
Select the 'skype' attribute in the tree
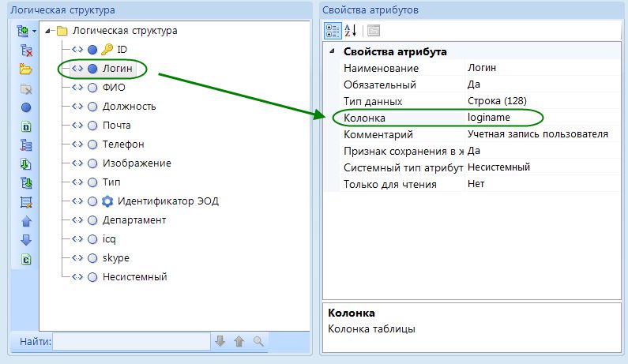click(116, 258)
